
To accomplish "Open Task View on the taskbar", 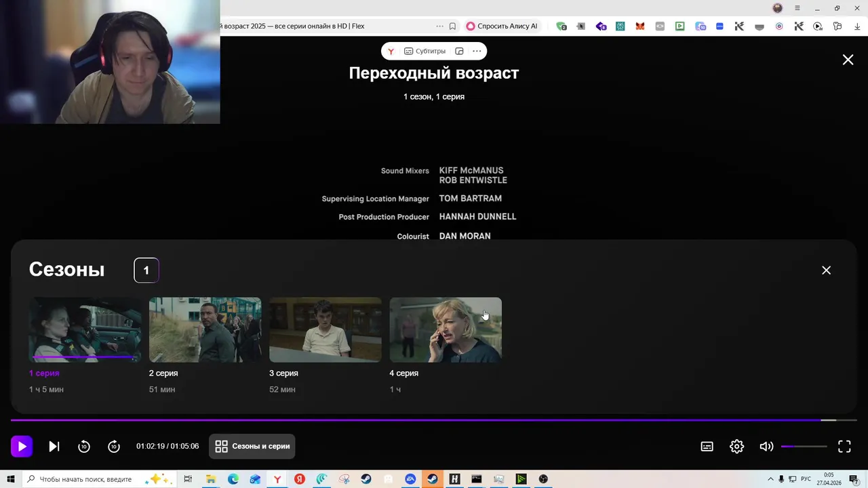I will pos(189,479).
